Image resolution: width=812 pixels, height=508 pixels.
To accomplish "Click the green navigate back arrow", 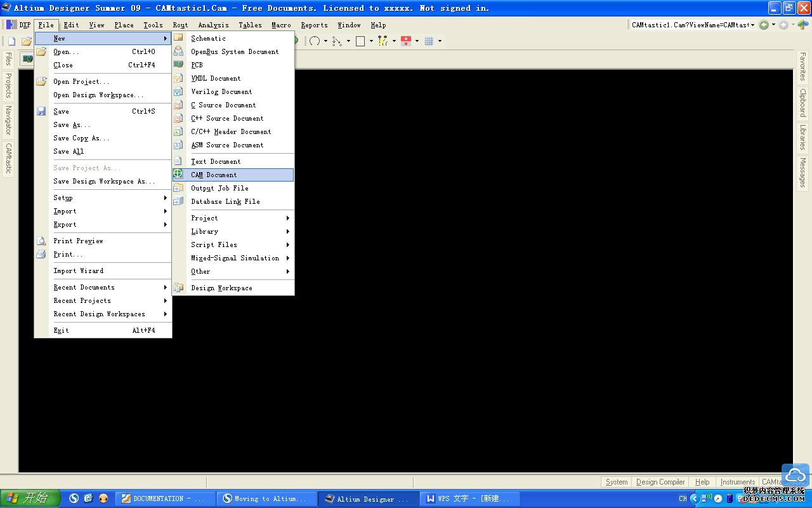I will pyautogui.click(x=764, y=25).
